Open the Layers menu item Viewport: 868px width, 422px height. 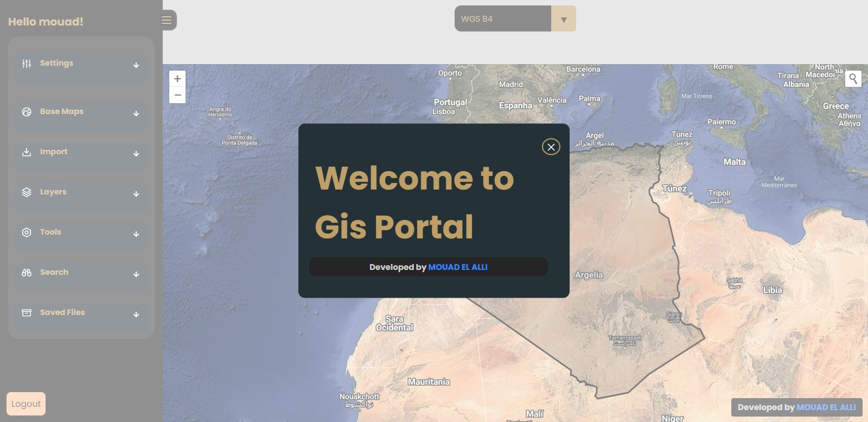point(53,192)
